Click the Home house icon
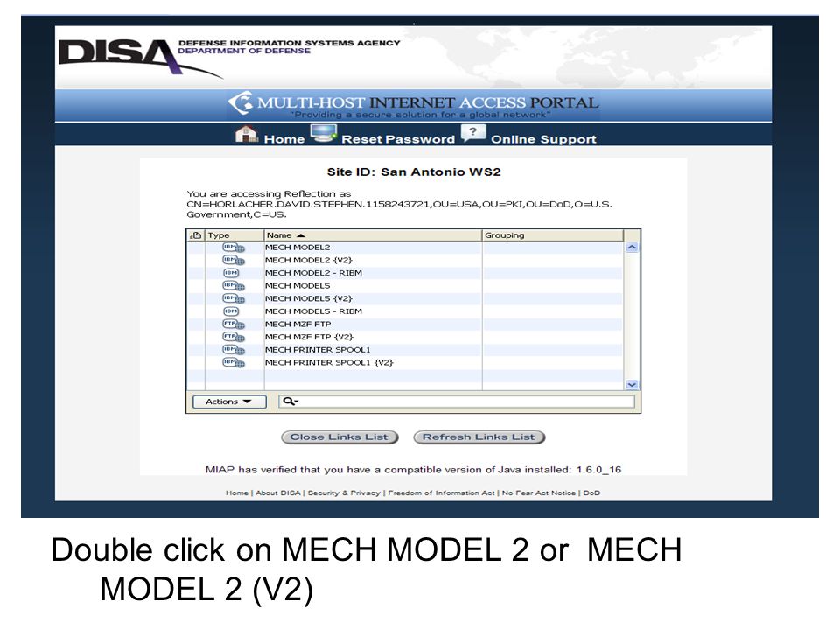The height and width of the screenshot is (630, 840). tap(247, 134)
